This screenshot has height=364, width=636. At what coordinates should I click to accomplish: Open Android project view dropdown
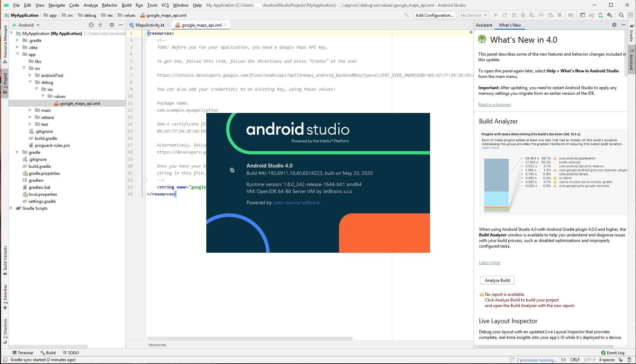pos(26,25)
